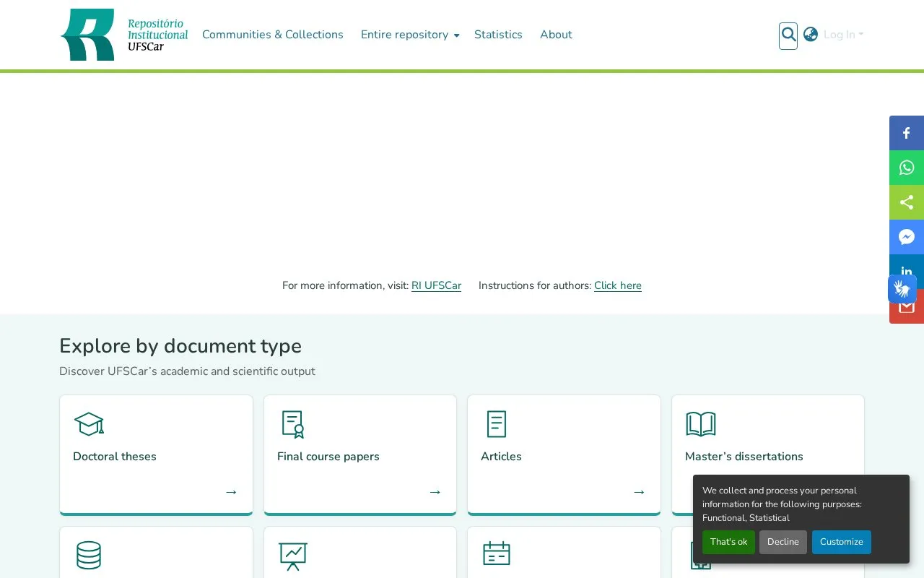Click the open book icon for Master's dissertations
This screenshot has height=578, width=924.
[x=701, y=424]
